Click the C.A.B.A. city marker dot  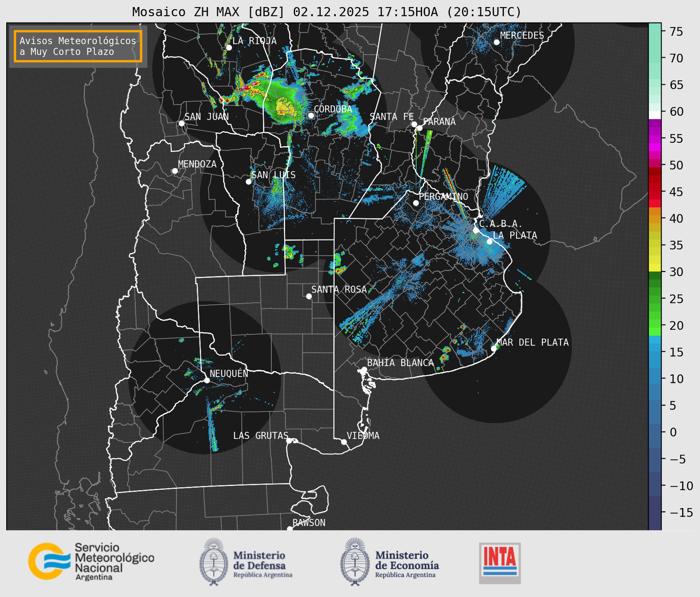pos(476,230)
